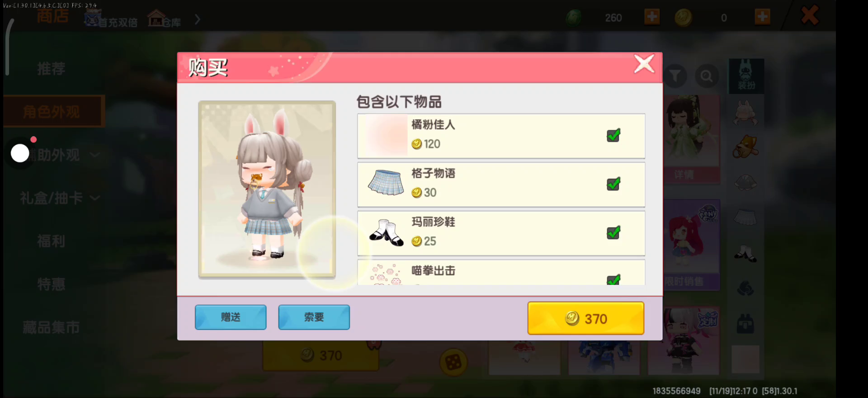The width and height of the screenshot is (868, 398).
Task: Expand the 礼盒/抽卡 menu chevron
Action: 95,198
